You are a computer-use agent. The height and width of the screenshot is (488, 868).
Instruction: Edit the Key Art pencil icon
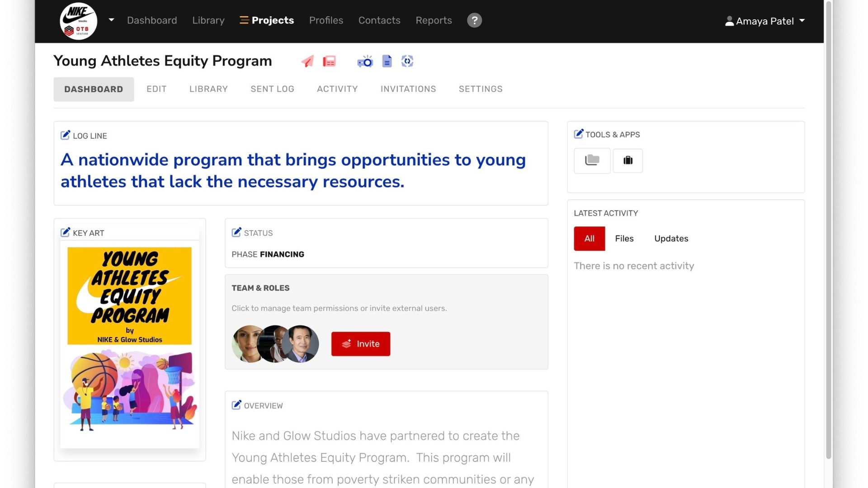(65, 232)
